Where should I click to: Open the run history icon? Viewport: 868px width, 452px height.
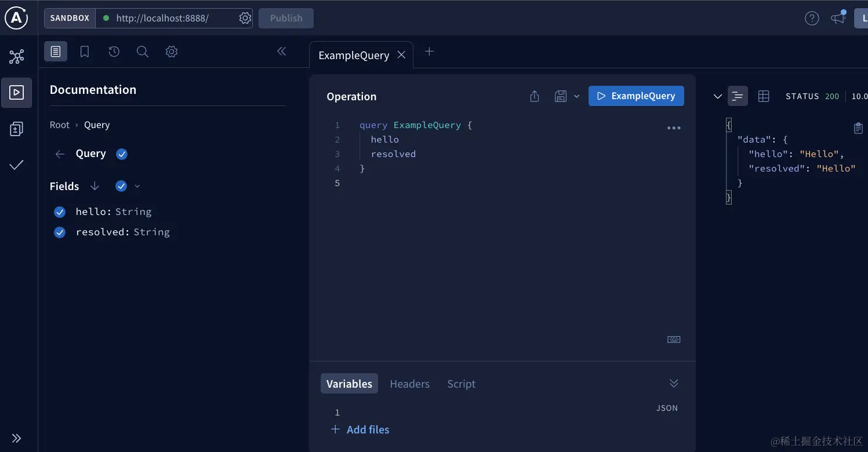pos(114,52)
